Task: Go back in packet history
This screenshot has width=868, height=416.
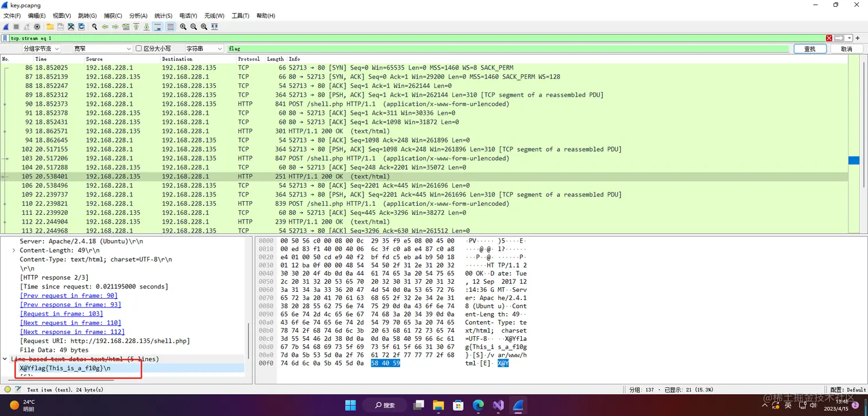Action: click(x=105, y=26)
